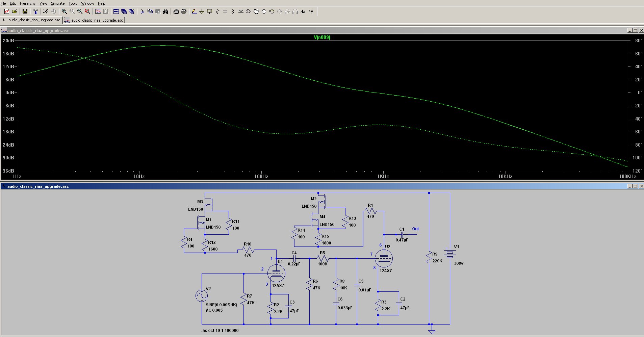Click the 309v value of V1
The width and height of the screenshot is (644, 337).
click(459, 263)
